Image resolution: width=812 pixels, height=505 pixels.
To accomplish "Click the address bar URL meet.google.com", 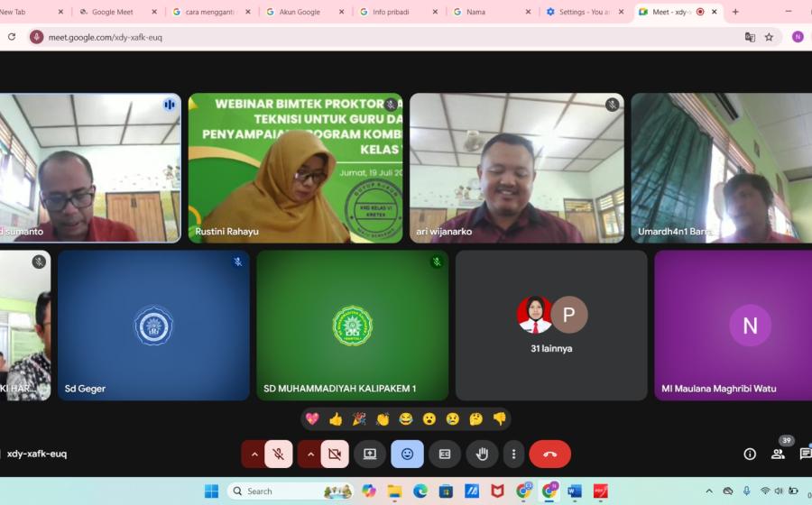I will tap(106, 37).
